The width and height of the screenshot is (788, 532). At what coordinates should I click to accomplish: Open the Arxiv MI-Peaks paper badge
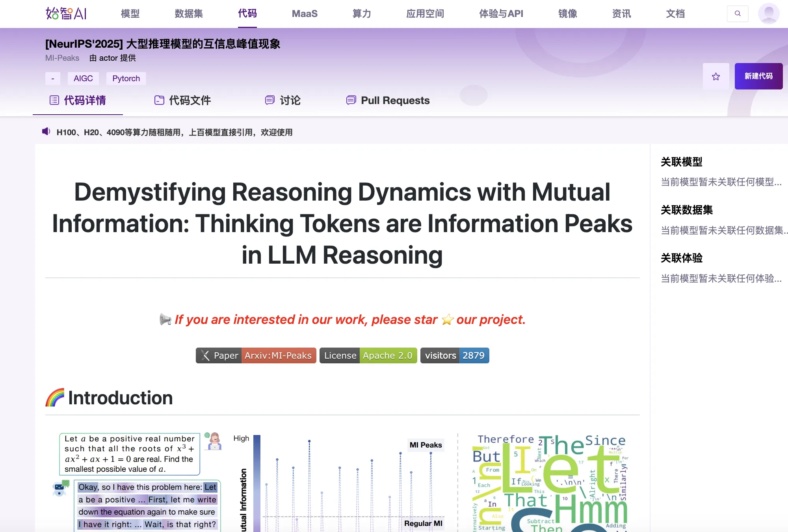256,355
